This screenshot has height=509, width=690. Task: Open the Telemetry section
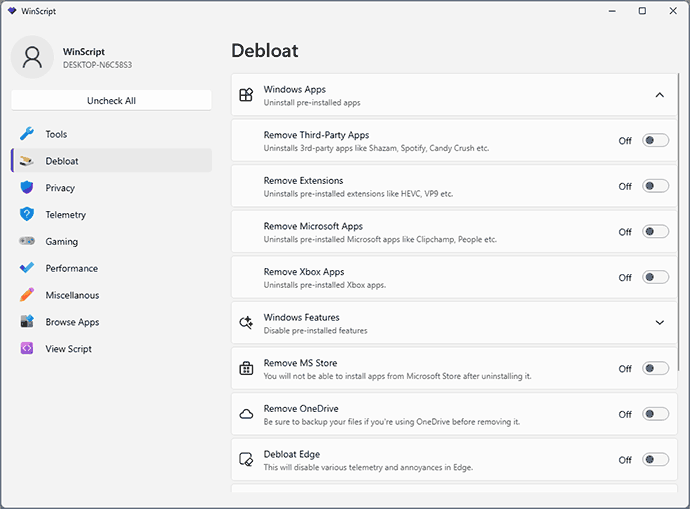111,214
